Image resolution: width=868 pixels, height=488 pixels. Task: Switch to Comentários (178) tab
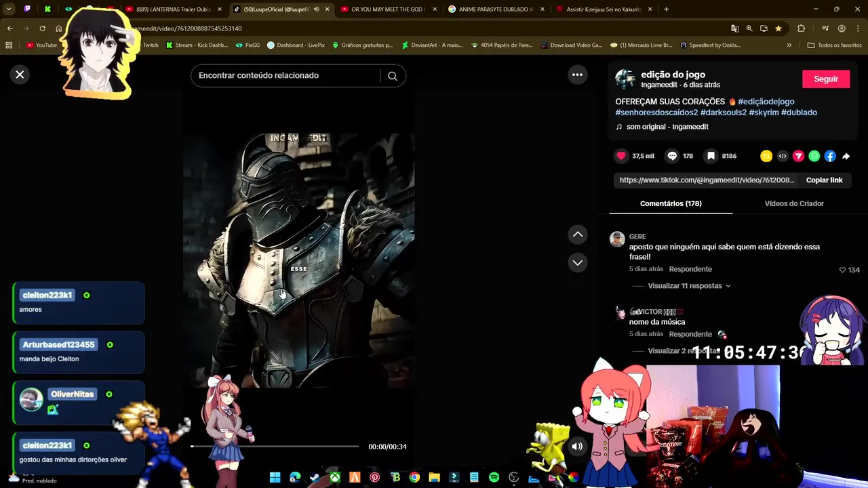tap(671, 203)
